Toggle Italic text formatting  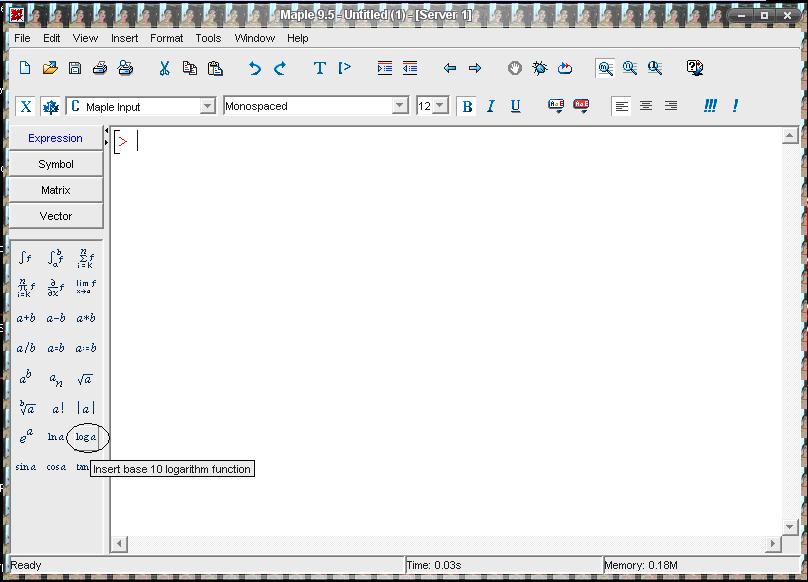(491, 106)
